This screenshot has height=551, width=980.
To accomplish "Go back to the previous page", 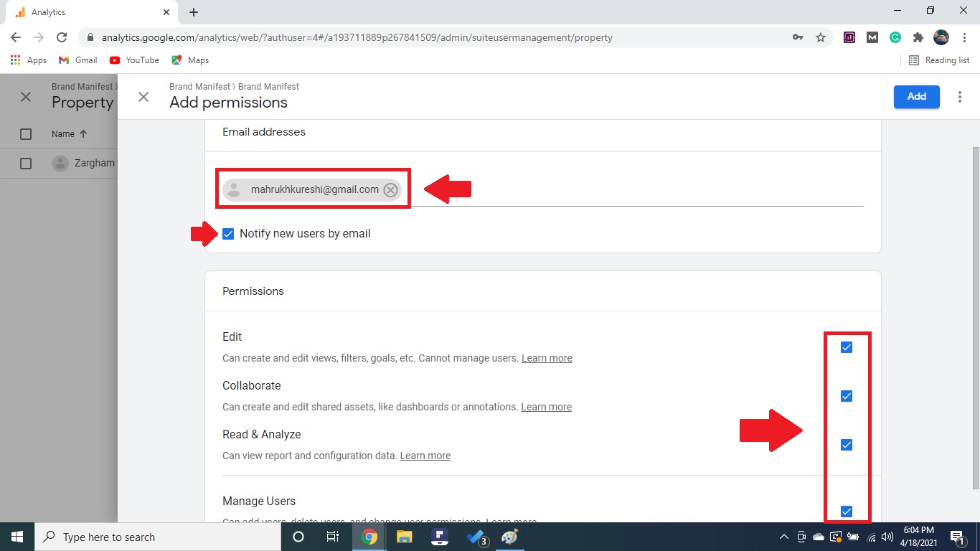I will click(16, 37).
